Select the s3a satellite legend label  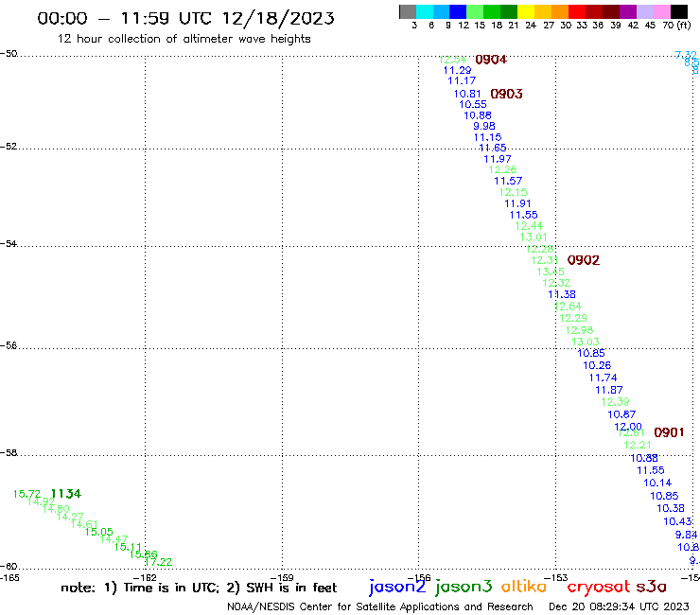652,587
